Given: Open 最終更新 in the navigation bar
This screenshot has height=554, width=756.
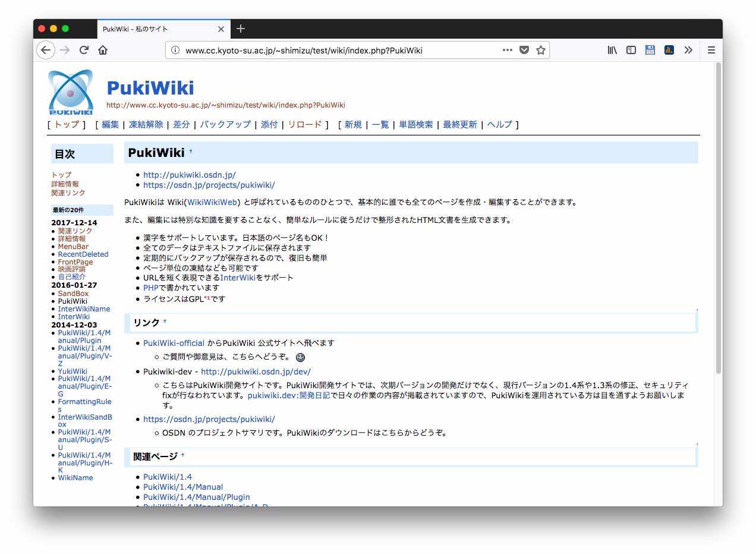Looking at the screenshot, I should [x=460, y=124].
